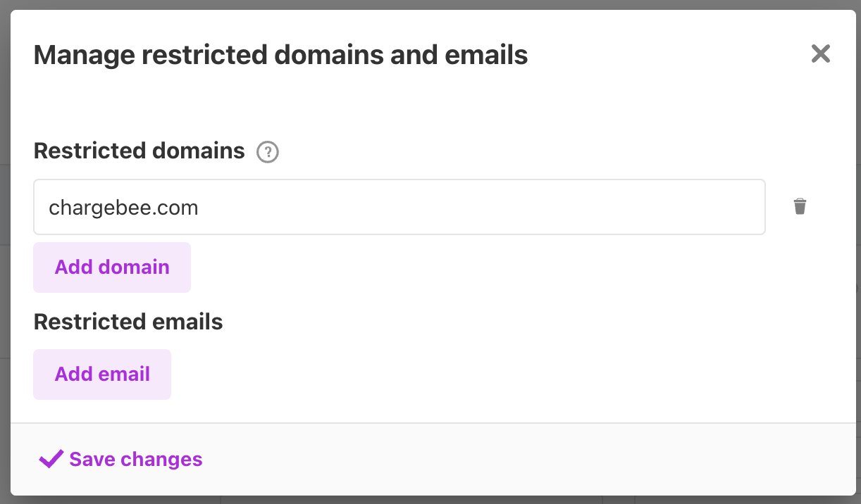Click the question mark icon next to Restricted domains
Screen dimensions: 861x504
[268, 152]
